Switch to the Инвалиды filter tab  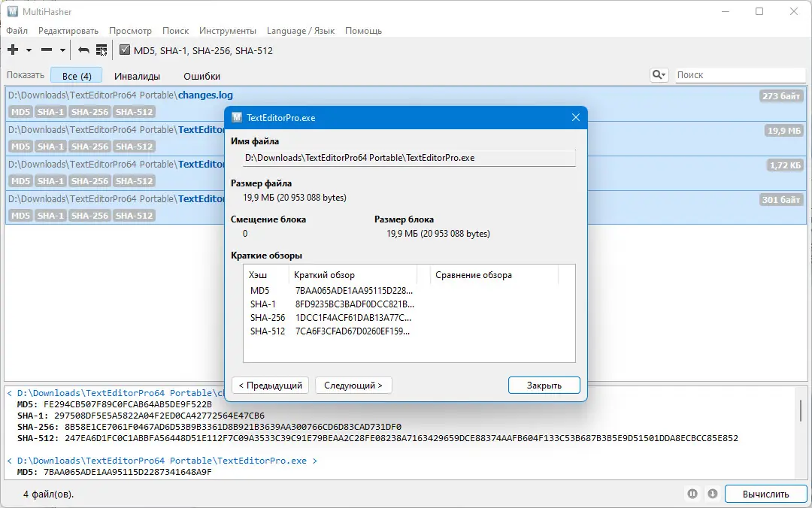pos(137,76)
